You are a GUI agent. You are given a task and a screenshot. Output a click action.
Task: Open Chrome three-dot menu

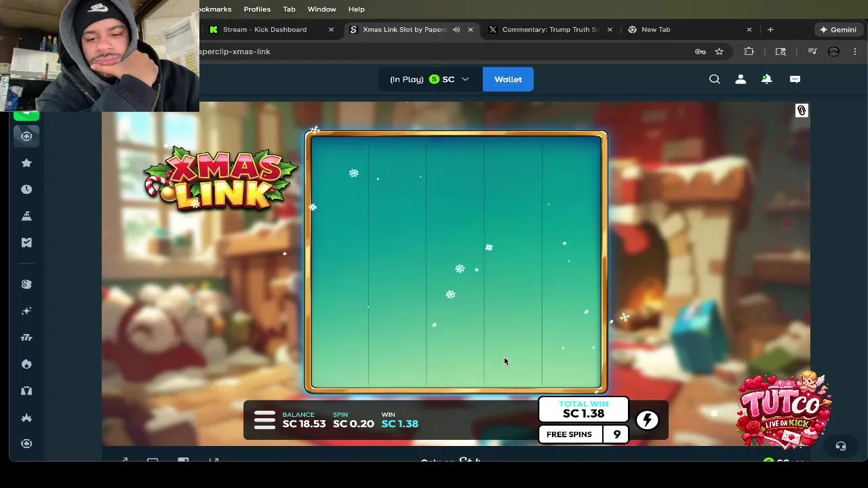point(855,52)
